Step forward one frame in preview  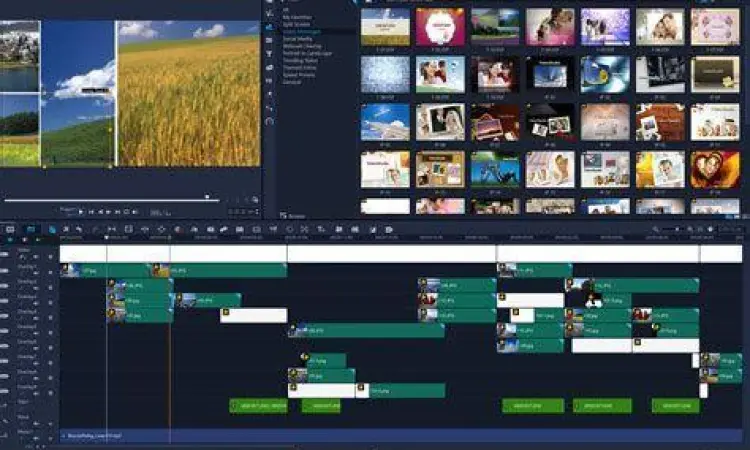point(109,211)
